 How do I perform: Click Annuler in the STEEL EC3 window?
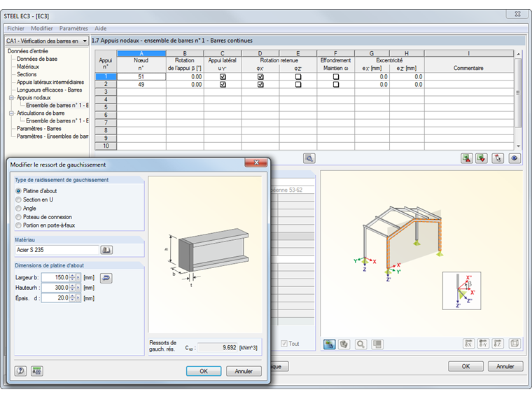tap(505, 366)
